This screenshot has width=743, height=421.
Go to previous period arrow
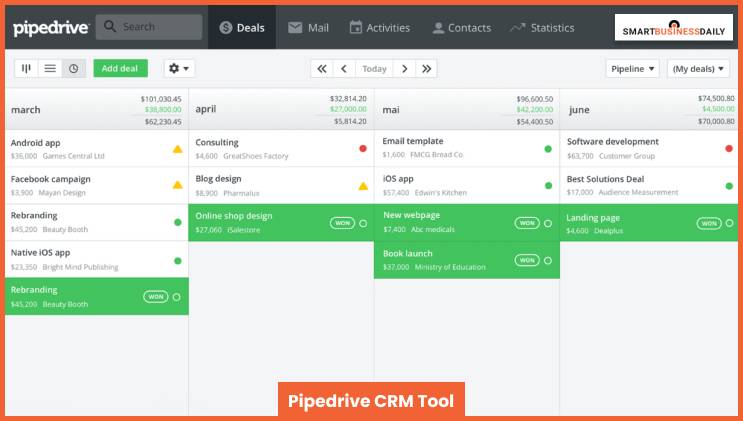coord(344,69)
